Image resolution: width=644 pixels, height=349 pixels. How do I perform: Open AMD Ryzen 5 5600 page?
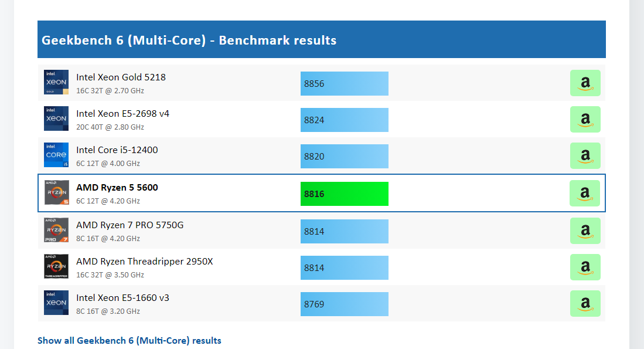coord(117,188)
